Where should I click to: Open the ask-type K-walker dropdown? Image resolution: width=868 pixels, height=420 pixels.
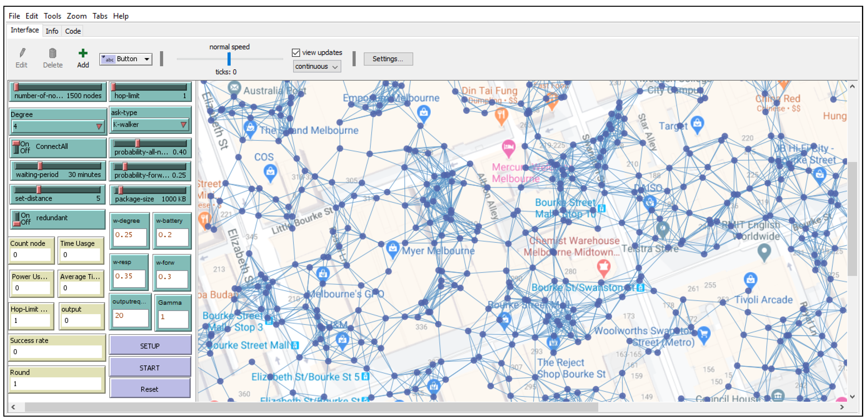click(x=150, y=125)
